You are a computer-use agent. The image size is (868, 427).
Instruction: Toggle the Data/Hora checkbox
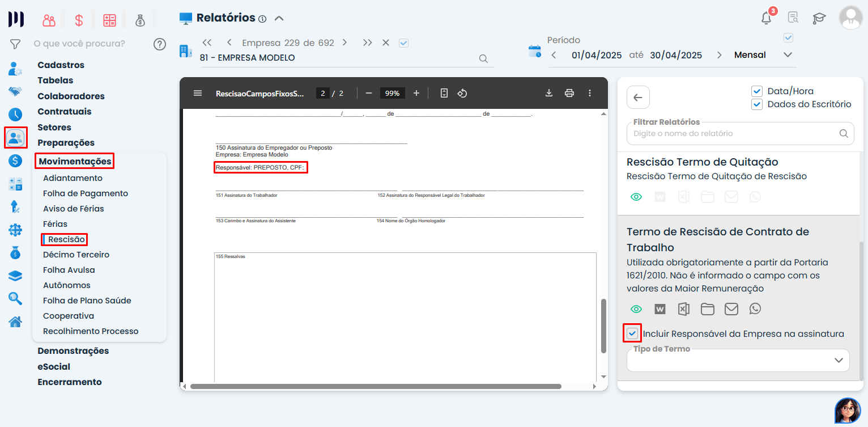click(x=756, y=91)
